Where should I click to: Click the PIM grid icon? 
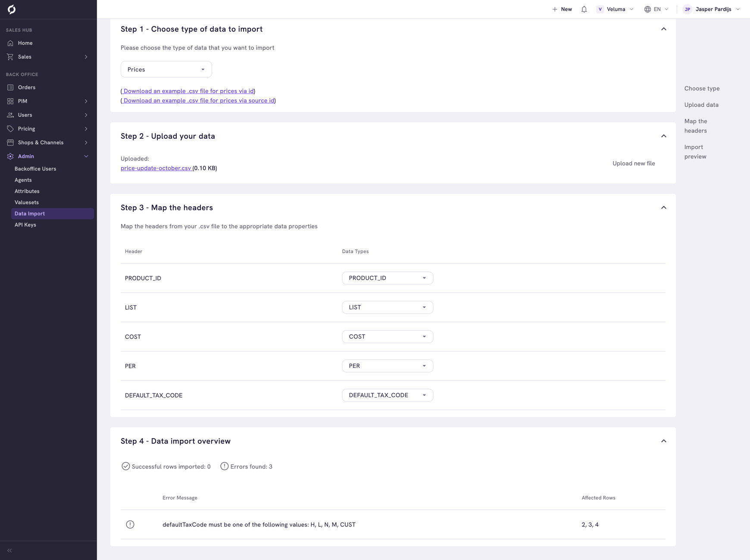click(10, 101)
